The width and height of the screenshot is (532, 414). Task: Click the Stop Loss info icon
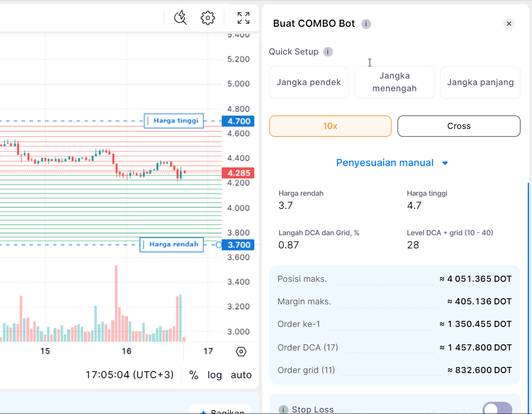(283, 410)
